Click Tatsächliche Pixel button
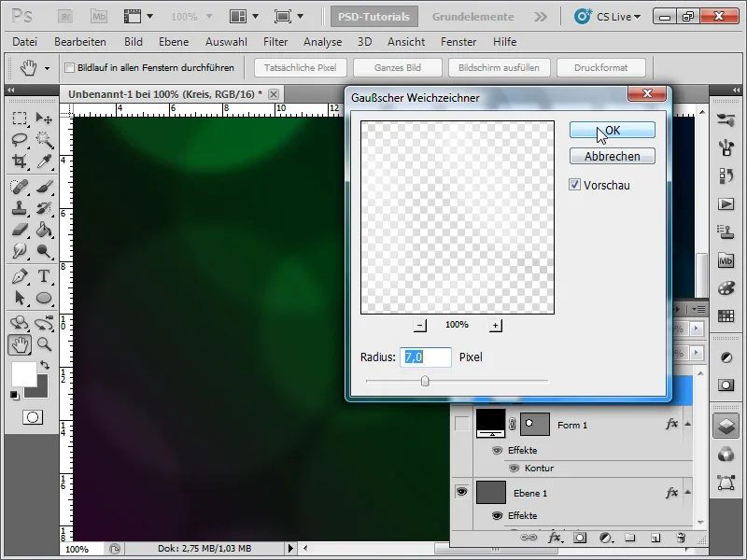 300,67
